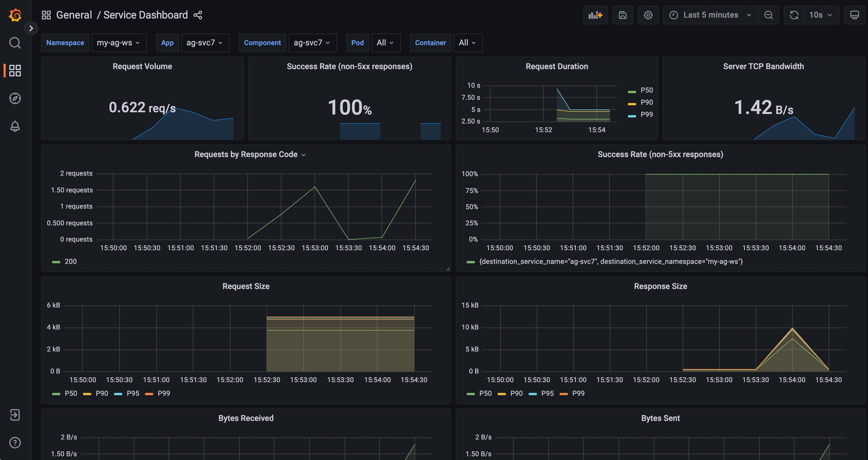Open the Explore compass icon
The height and width of the screenshot is (460, 868).
15,98
